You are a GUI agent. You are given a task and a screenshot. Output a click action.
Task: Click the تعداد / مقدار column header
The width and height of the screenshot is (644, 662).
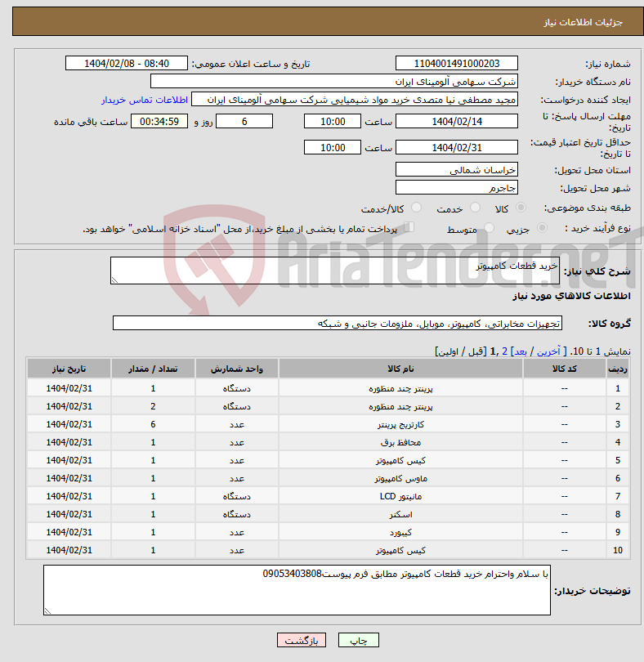coord(153,369)
